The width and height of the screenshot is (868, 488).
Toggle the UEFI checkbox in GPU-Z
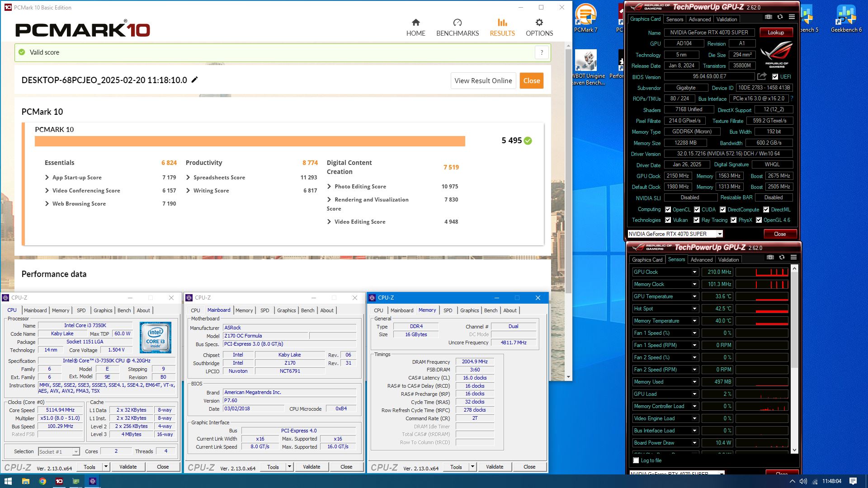[x=775, y=77]
